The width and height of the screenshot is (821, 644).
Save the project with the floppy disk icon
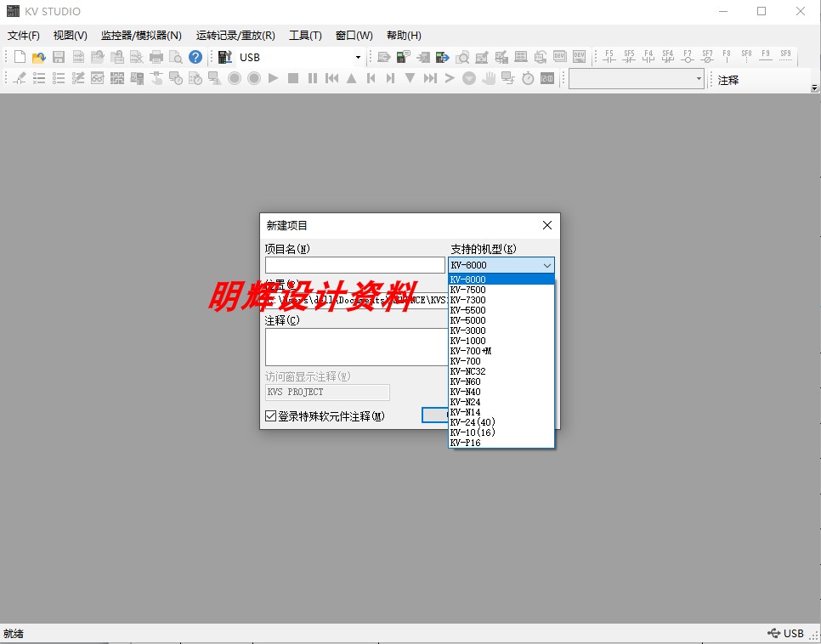pyautogui.click(x=58, y=57)
